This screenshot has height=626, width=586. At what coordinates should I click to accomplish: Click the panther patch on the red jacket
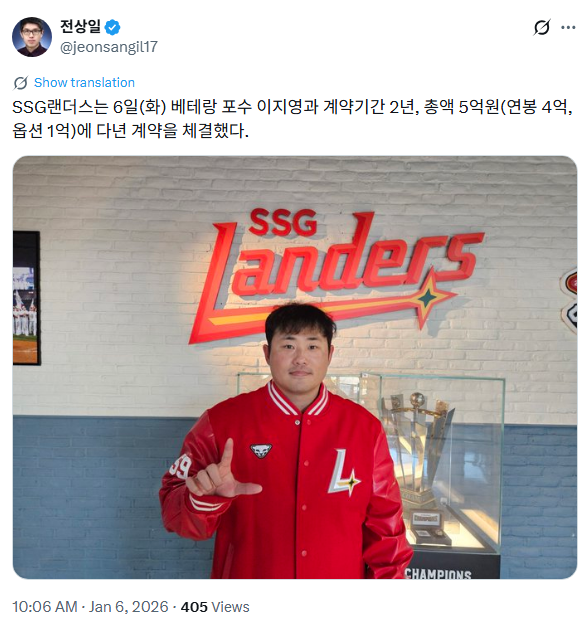click(261, 450)
